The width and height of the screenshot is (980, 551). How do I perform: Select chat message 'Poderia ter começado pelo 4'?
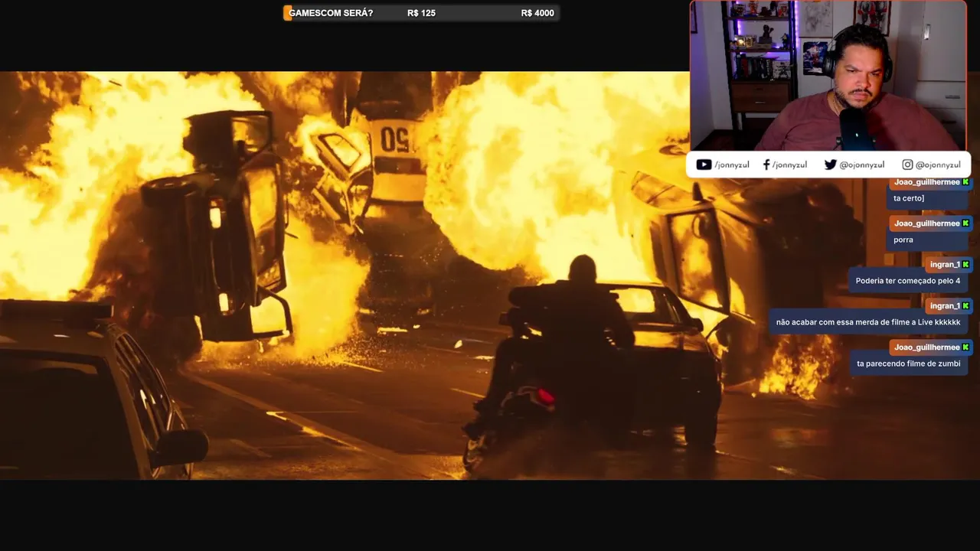[908, 281]
